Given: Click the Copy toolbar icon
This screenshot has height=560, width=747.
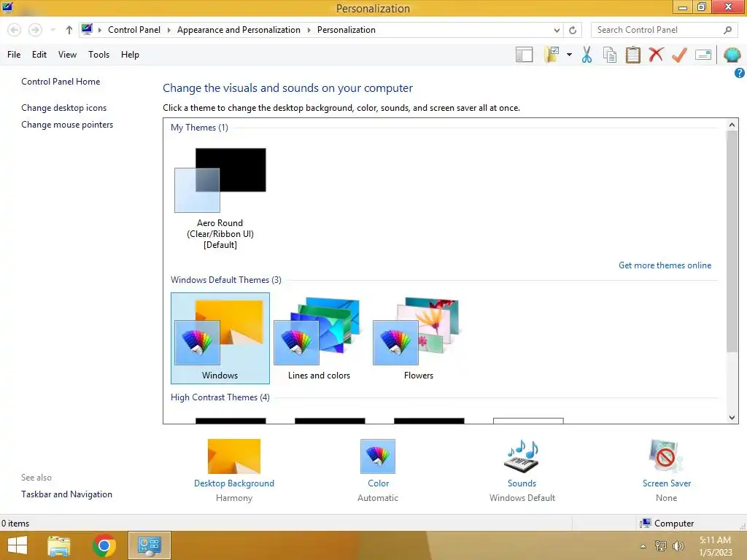Looking at the screenshot, I should [x=610, y=55].
